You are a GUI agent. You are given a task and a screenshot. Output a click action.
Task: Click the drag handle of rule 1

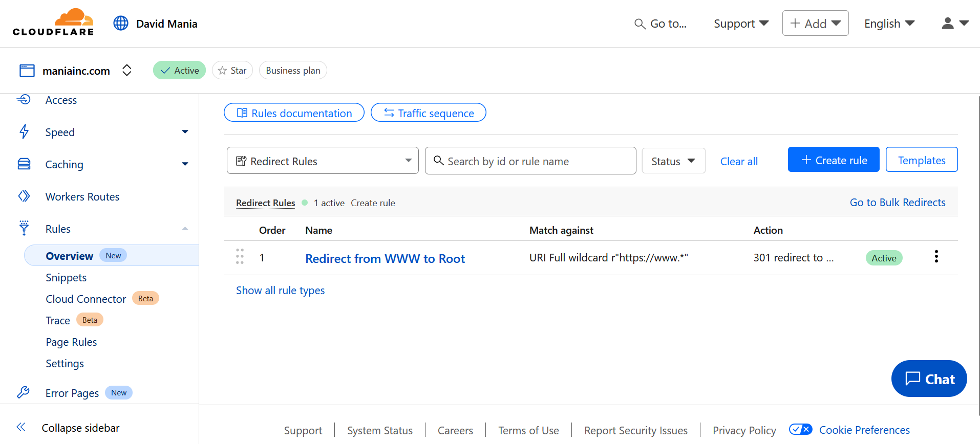click(240, 256)
